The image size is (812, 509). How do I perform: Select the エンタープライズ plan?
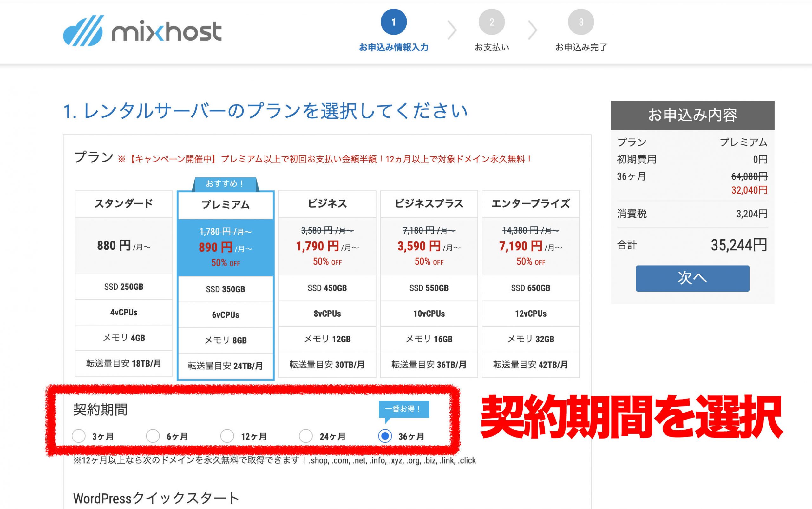coord(530,204)
